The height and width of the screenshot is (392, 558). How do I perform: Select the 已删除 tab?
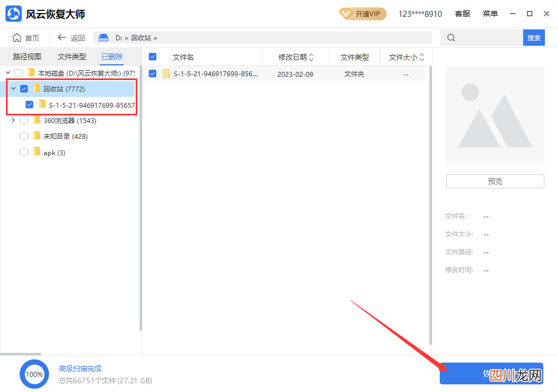coord(112,57)
